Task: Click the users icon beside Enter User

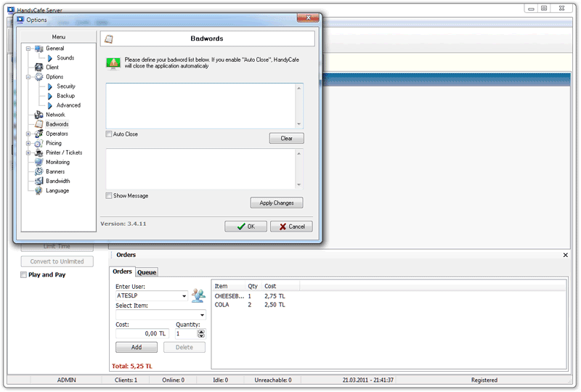Action: pos(198,295)
